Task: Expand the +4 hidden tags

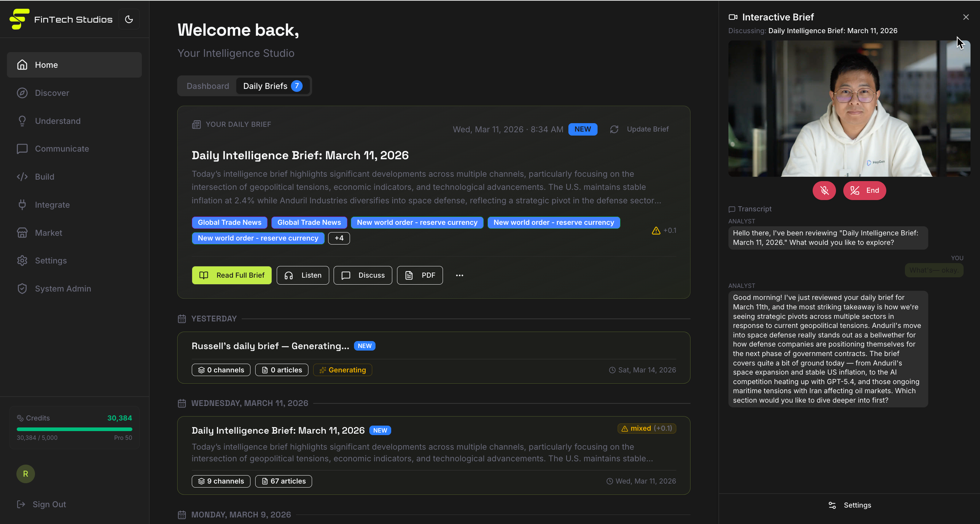Action: (x=339, y=238)
